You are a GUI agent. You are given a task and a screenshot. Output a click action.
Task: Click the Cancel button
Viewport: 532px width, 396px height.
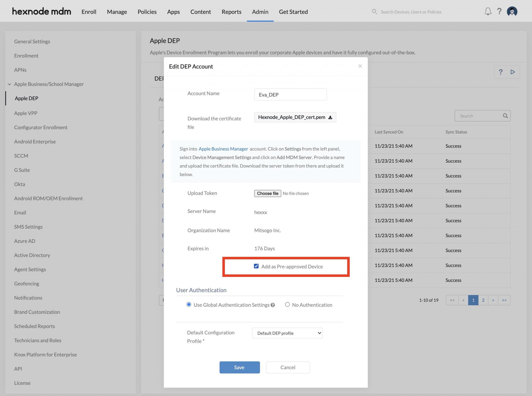288,367
